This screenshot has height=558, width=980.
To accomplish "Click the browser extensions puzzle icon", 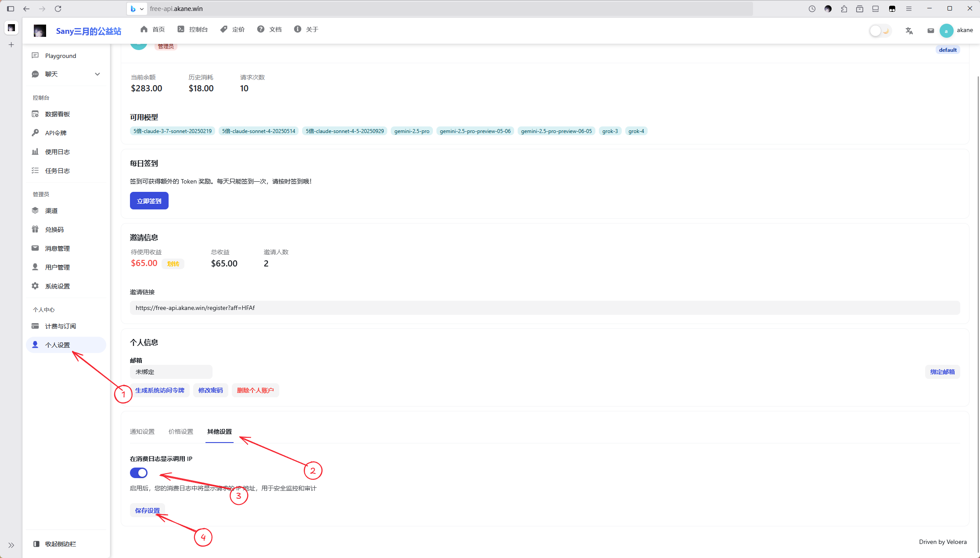I will [844, 9].
